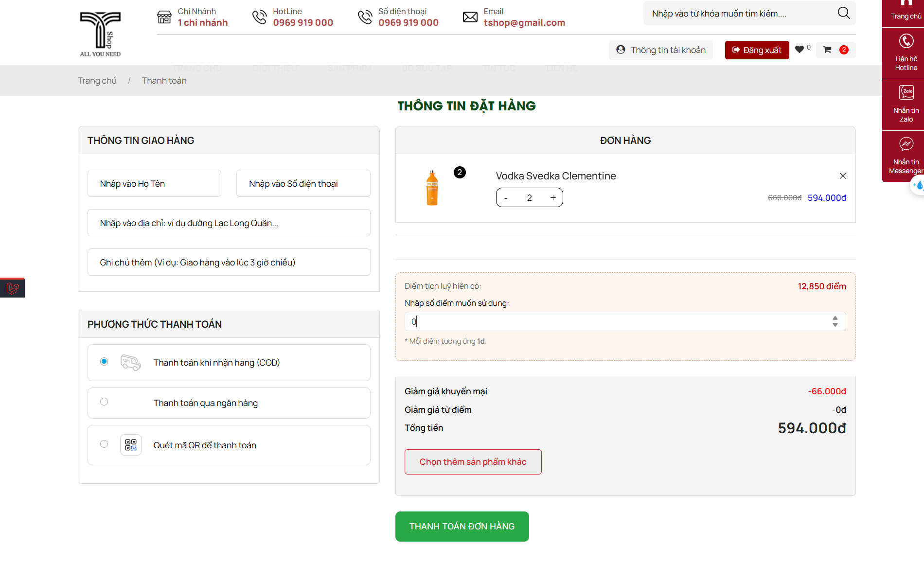The height and width of the screenshot is (563, 924).
Task: Go to Trang chủ breadcrumb
Action: tap(97, 81)
